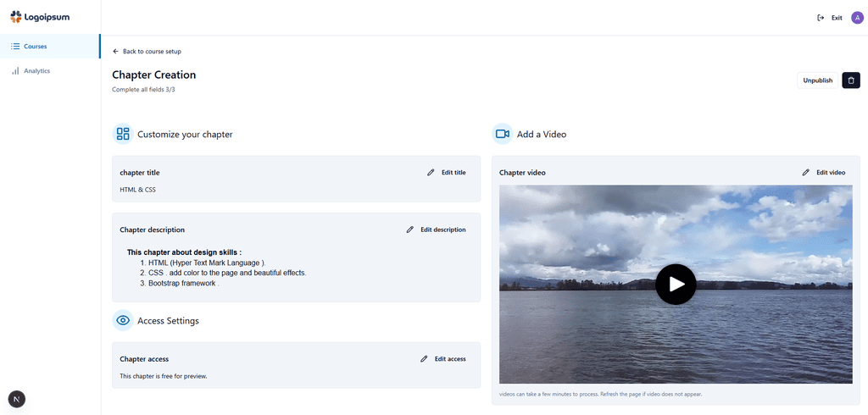Click the back arrow icon
The width and height of the screenshot is (868, 415).
click(x=115, y=52)
